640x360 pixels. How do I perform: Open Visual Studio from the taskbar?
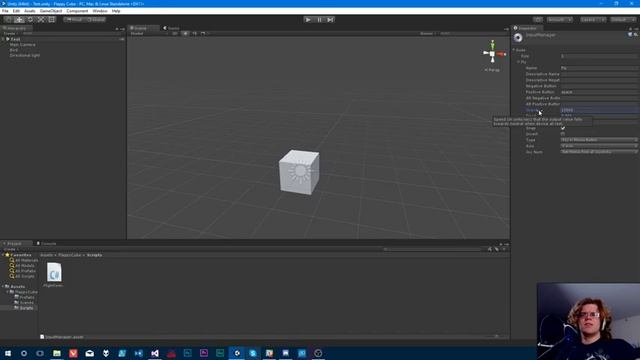tap(155, 353)
